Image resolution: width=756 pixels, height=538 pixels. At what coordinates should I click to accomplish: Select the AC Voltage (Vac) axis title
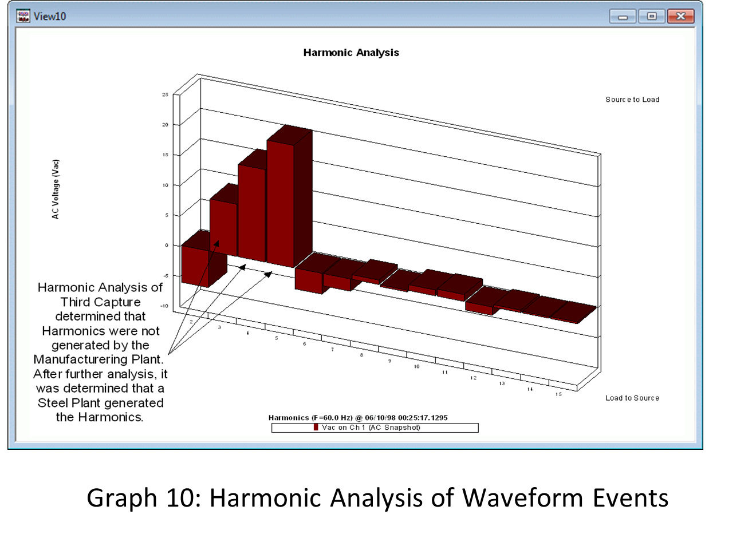(x=56, y=189)
